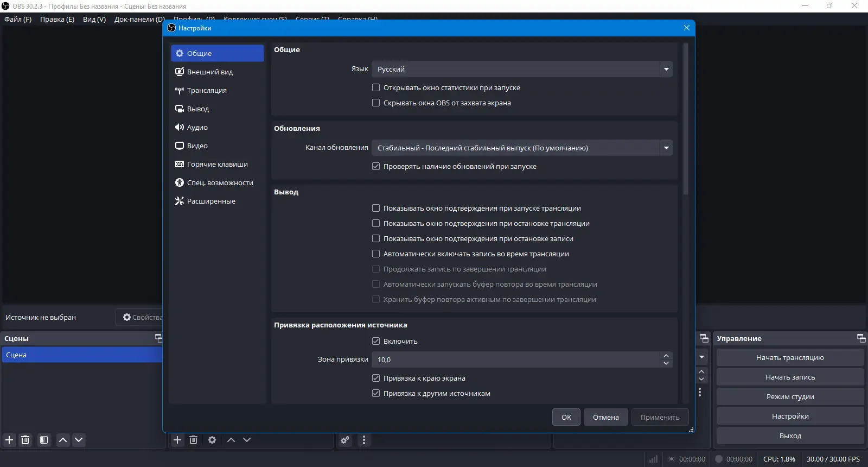The image size is (868, 467).
Task: Click the keyboard icon for Горячие клавиши
Action: (x=180, y=164)
